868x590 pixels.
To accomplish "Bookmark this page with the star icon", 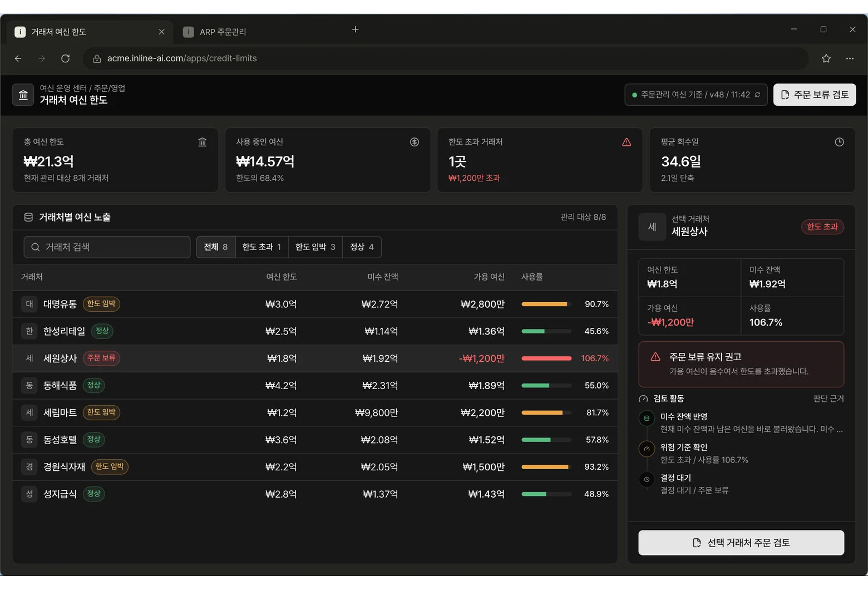I will point(826,58).
